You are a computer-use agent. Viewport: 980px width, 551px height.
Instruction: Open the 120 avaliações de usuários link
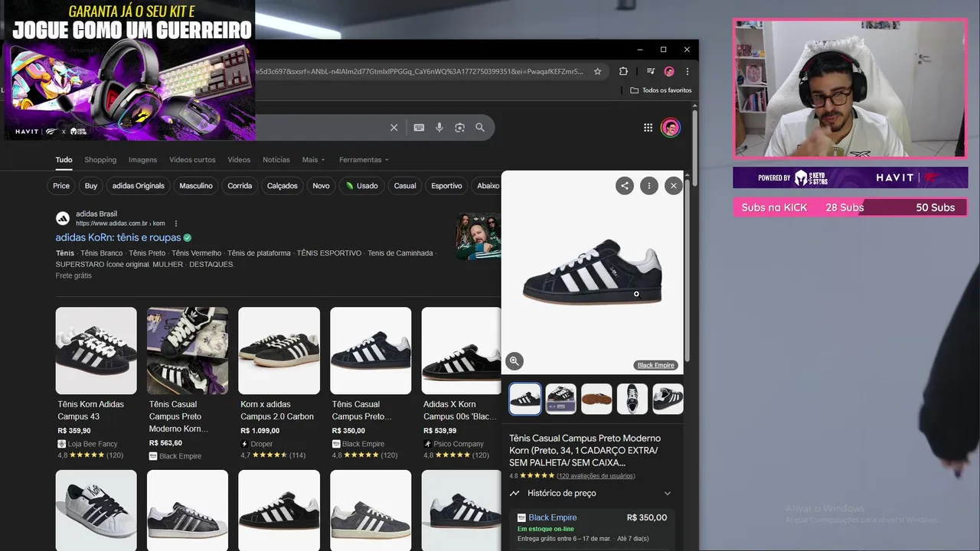(x=596, y=476)
